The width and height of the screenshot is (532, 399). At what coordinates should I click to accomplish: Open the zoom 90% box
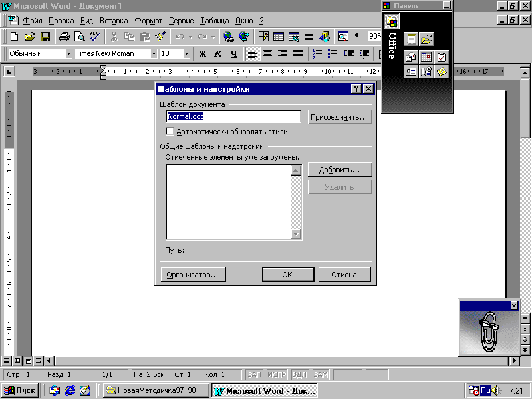pos(375,36)
